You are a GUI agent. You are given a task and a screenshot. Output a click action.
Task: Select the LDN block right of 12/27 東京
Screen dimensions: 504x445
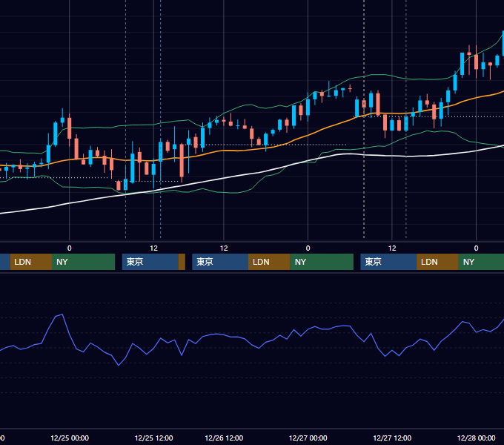tap(438, 262)
